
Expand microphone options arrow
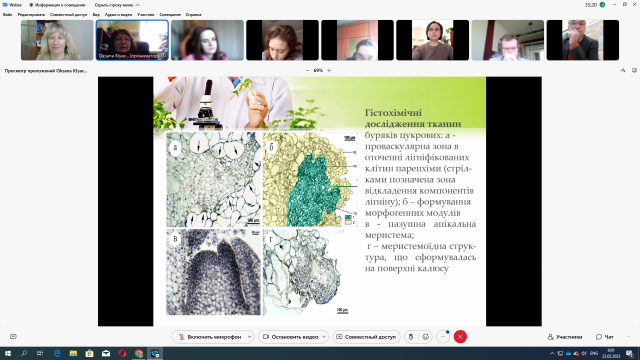249,337
